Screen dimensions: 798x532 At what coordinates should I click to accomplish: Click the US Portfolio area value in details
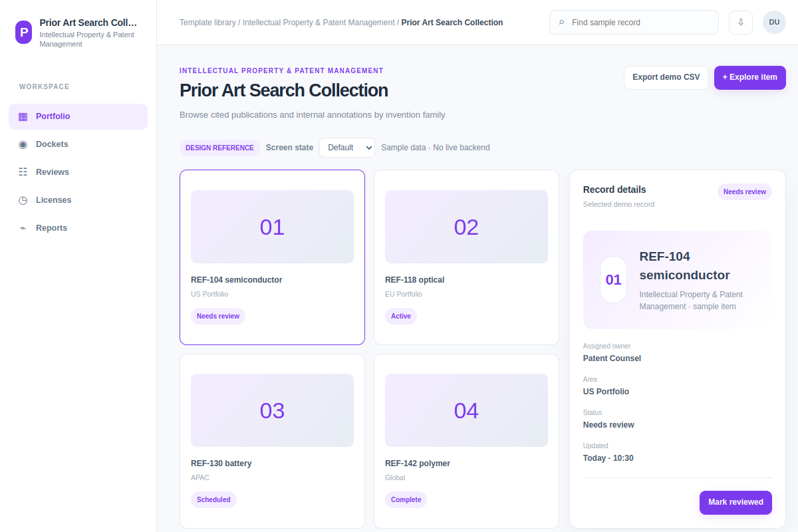pos(606,392)
